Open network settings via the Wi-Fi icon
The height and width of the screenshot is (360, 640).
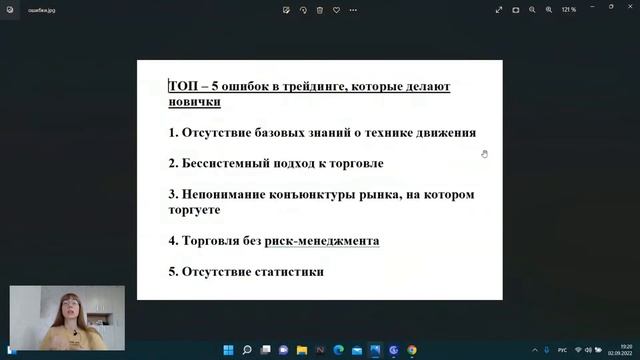point(578,350)
